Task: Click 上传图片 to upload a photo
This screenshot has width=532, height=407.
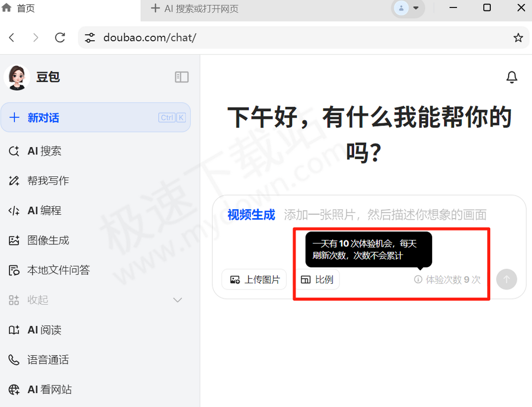Action: (254, 279)
